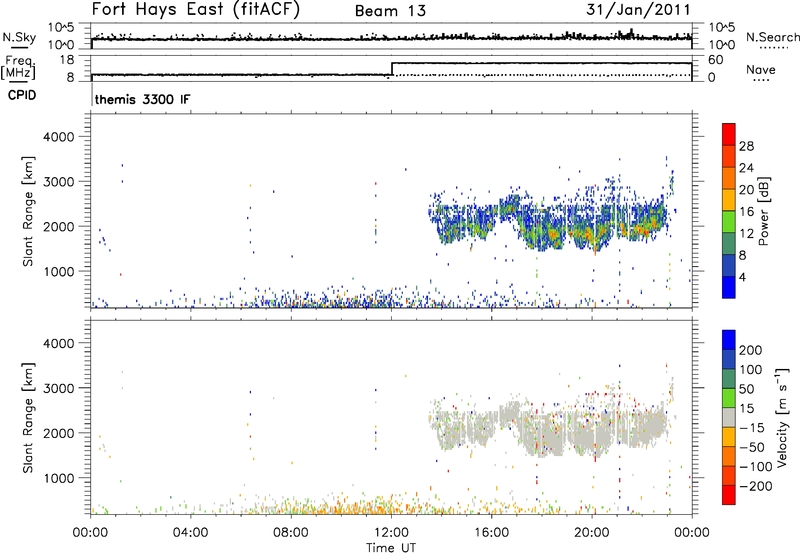The height and width of the screenshot is (554, 800).
Task: Click the "08:00" time axis label
Action: click(x=291, y=533)
